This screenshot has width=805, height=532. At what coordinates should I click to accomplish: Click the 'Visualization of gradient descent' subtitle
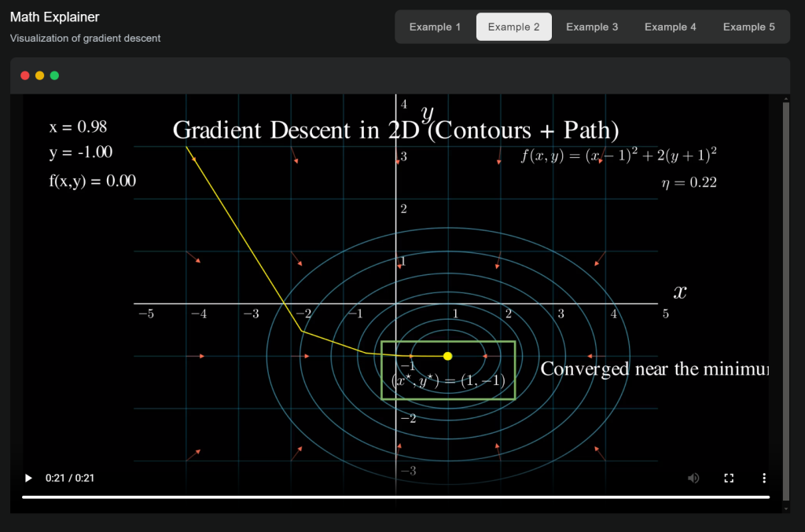pyautogui.click(x=85, y=39)
